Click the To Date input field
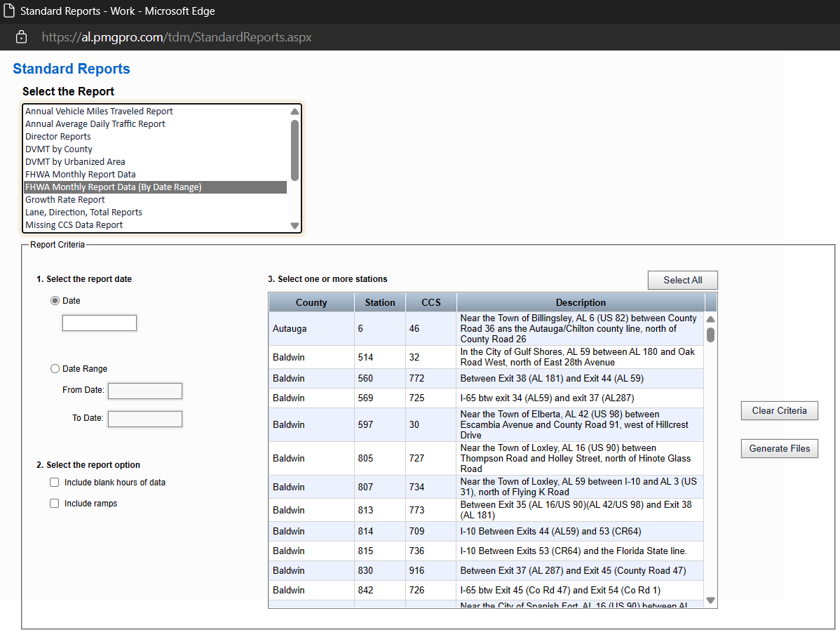This screenshot has height=639, width=840. coord(145,419)
